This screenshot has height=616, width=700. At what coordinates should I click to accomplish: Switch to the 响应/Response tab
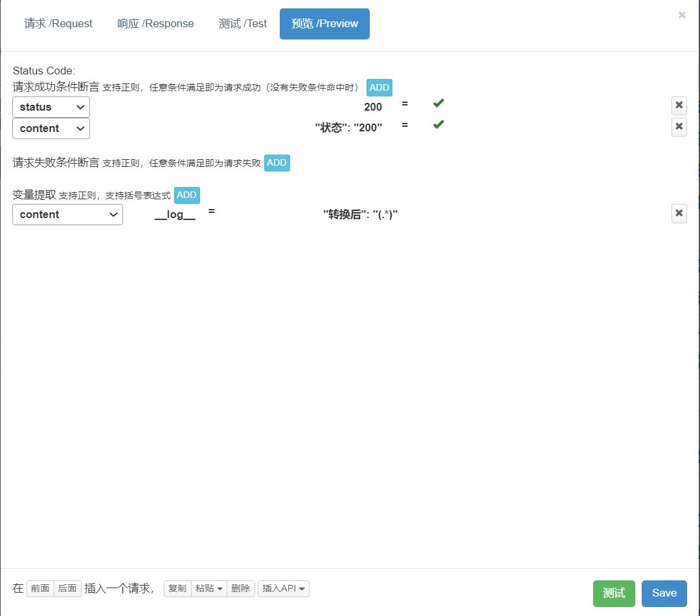point(155,23)
